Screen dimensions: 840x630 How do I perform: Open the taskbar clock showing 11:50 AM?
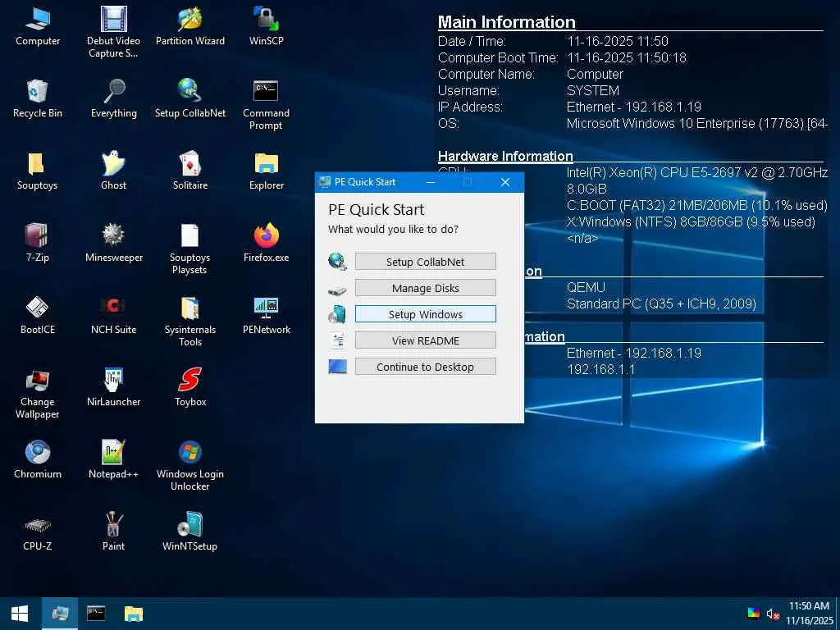(x=809, y=614)
